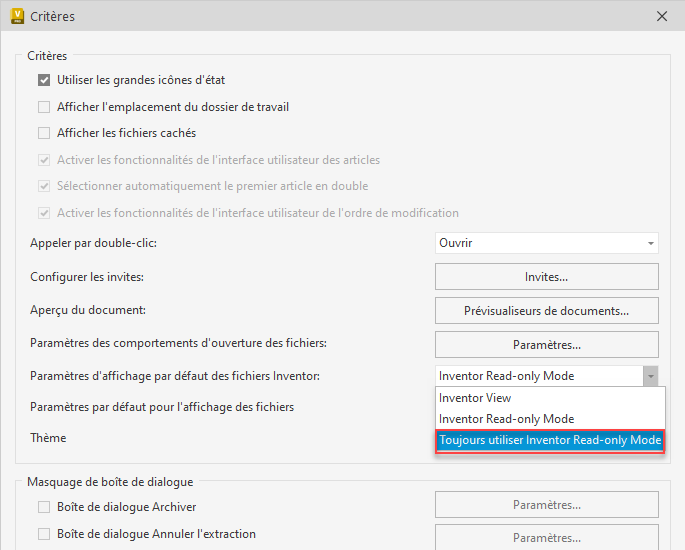The width and height of the screenshot is (685, 550).
Task: Toggle Activer les fonctionnalités de l'interface utilisateur des articles
Action: click(x=44, y=160)
